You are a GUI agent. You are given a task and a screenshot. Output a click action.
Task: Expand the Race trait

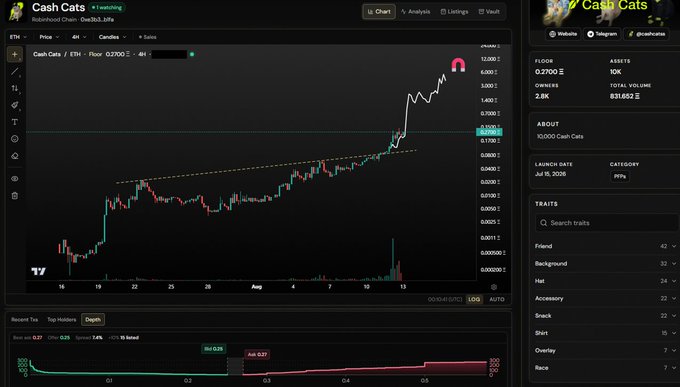tap(605, 367)
